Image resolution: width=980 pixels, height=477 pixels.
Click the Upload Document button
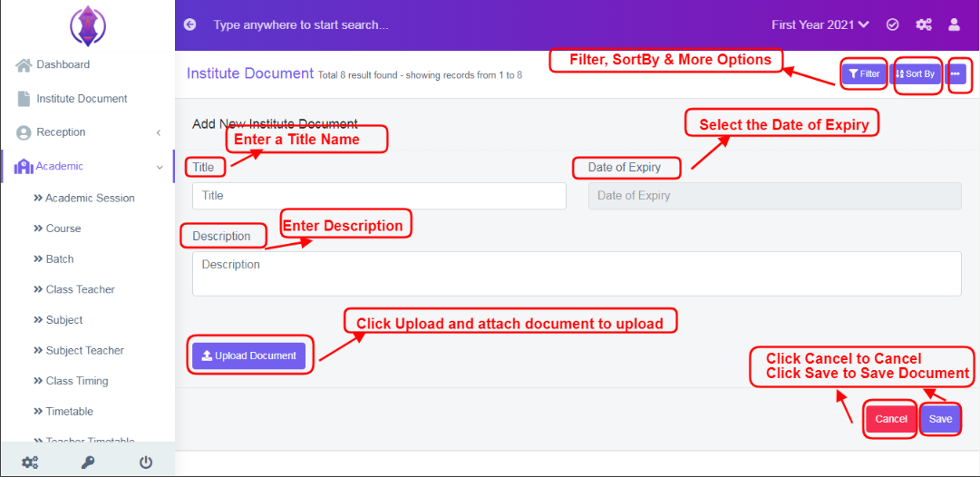pyautogui.click(x=248, y=355)
